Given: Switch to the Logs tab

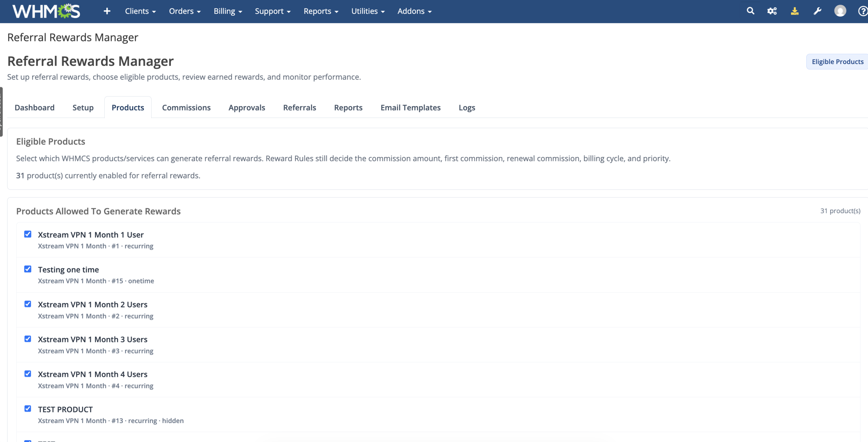Looking at the screenshot, I should point(467,107).
